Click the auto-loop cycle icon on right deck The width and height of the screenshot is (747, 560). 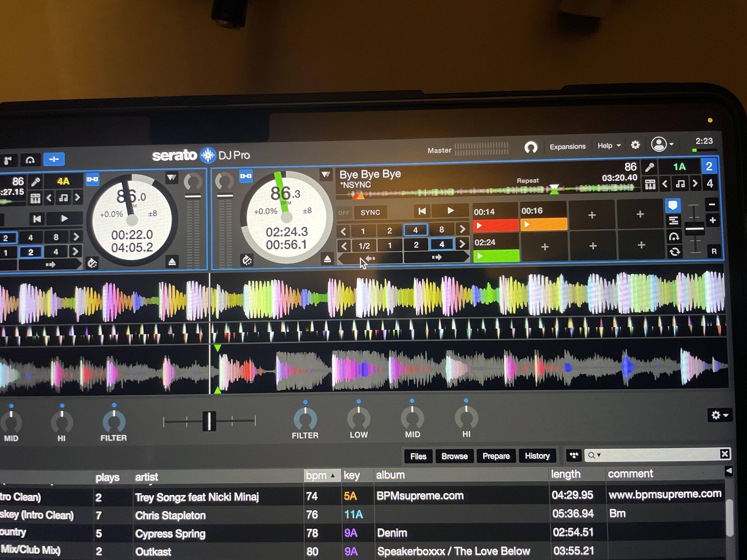(x=674, y=252)
